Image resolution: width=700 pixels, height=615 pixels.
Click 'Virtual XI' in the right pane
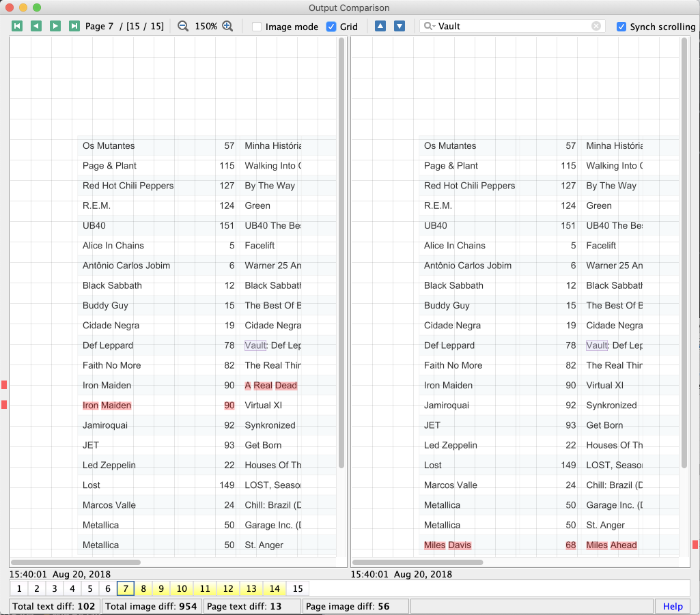tap(604, 385)
